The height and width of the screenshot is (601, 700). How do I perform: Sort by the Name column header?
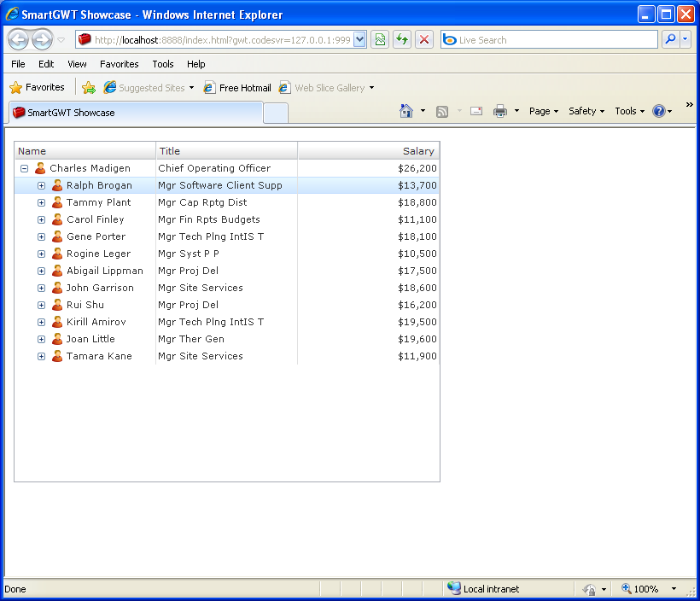click(x=85, y=151)
